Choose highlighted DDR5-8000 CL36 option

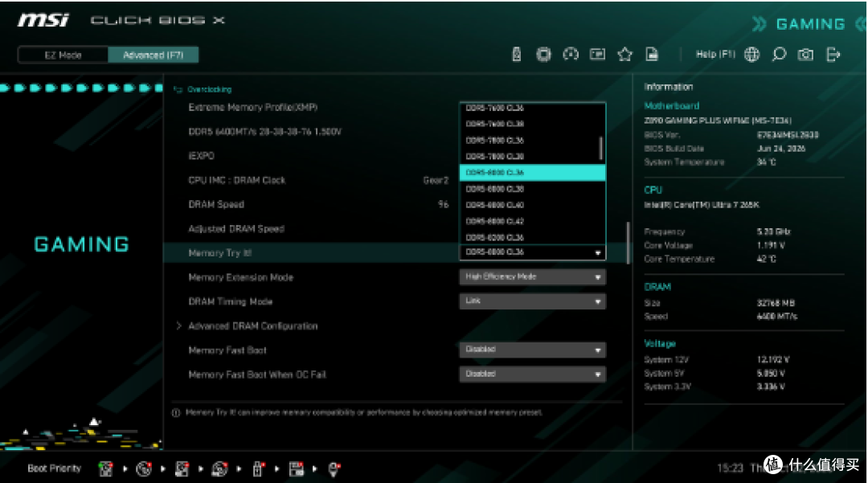click(x=533, y=173)
